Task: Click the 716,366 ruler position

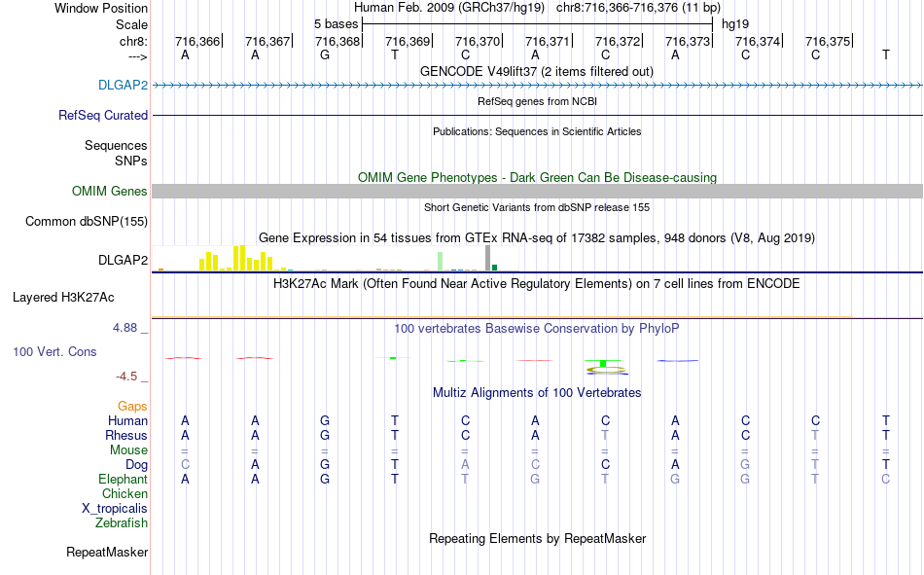Action: pos(197,41)
